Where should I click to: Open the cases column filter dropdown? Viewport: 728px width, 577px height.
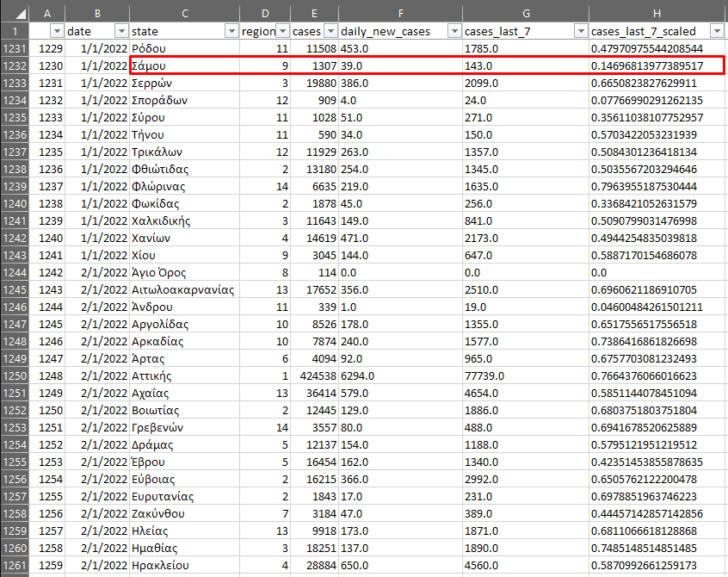[x=330, y=31]
